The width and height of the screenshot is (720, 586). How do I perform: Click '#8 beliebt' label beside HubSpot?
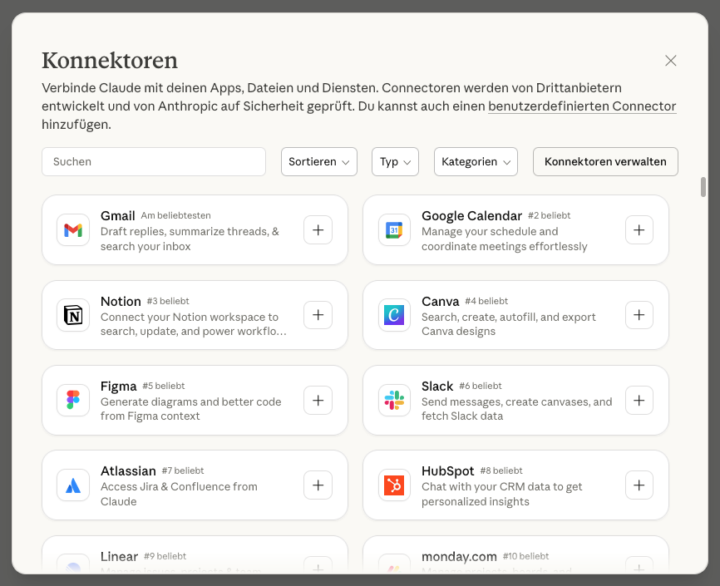501,471
